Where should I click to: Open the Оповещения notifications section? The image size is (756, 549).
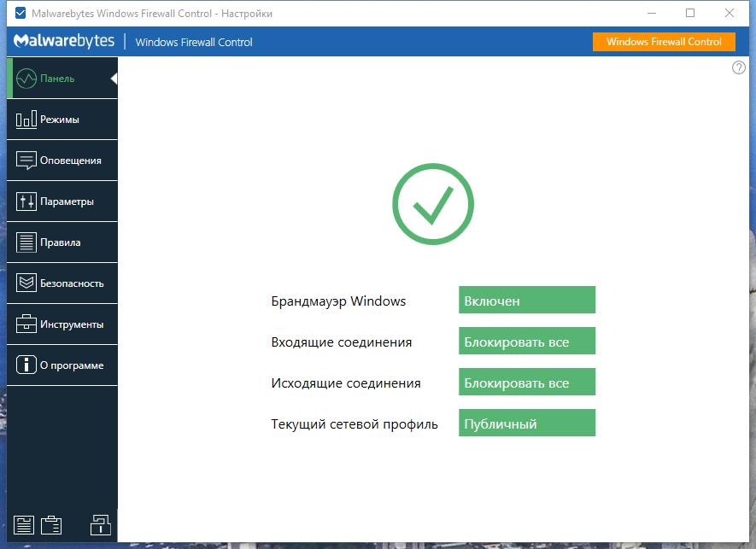[62, 161]
